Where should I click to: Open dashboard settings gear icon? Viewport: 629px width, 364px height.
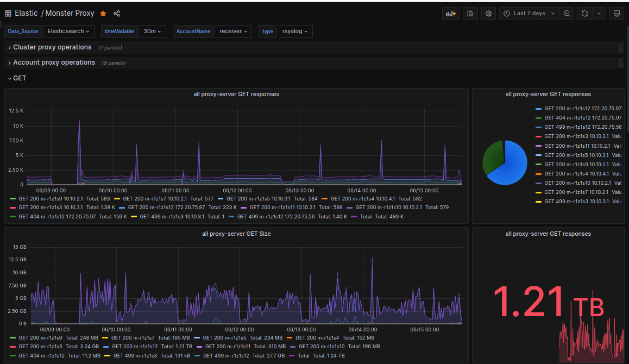(489, 14)
